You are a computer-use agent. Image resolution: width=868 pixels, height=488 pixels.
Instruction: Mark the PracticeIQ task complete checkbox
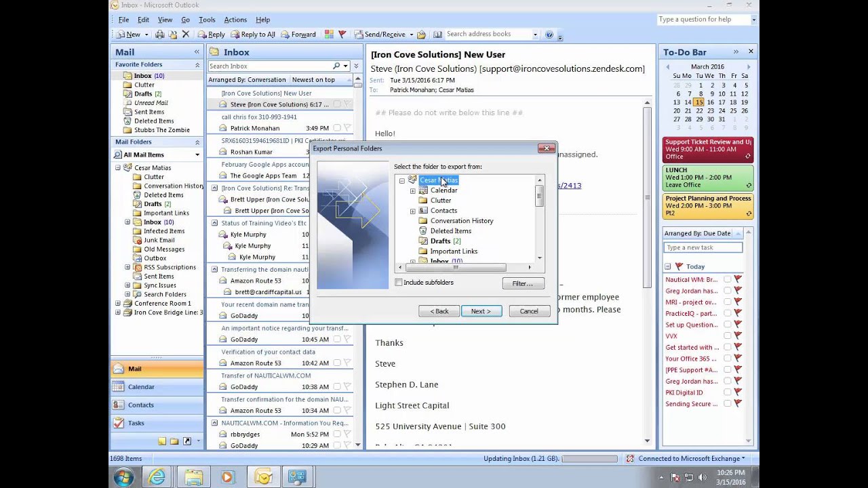(727, 313)
